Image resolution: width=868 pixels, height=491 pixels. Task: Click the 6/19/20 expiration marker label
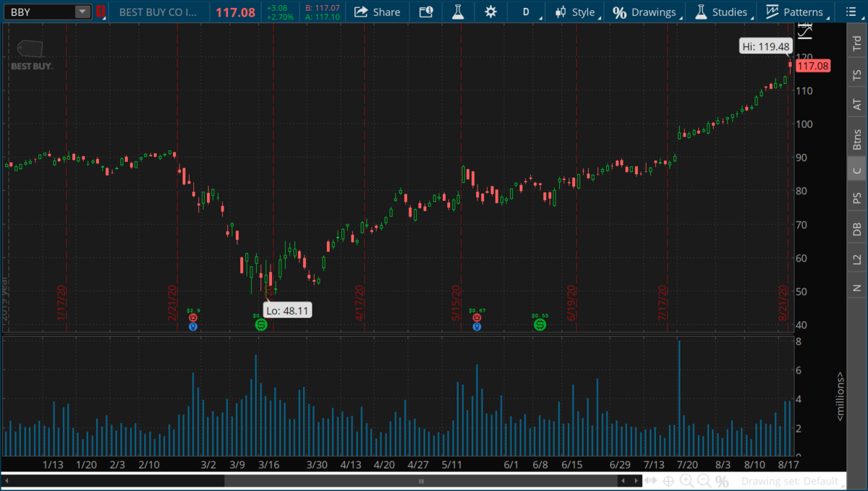[571, 302]
